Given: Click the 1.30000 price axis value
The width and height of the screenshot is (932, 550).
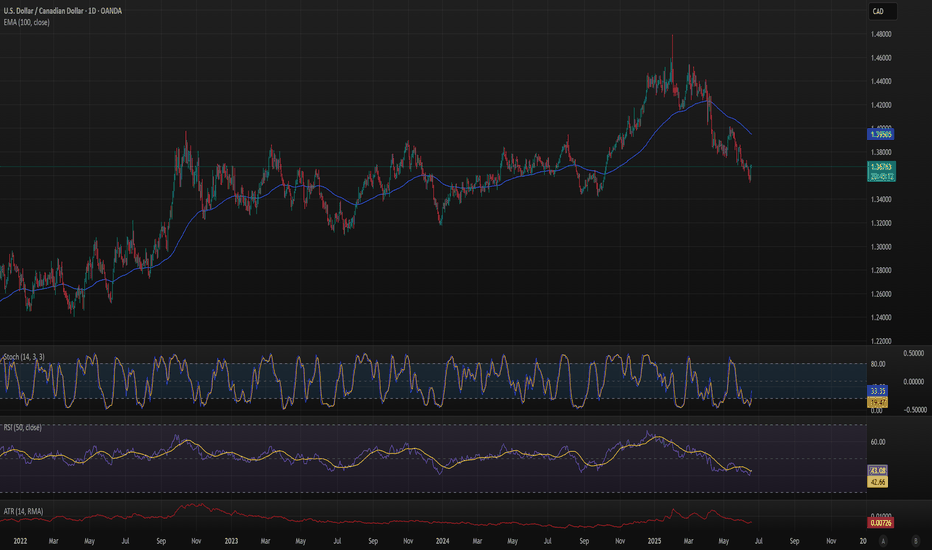Looking at the screenshot, I should tap(881, 246).
